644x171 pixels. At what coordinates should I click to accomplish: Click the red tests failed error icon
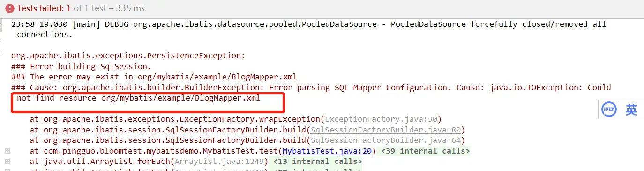click(x=9, y=8)
